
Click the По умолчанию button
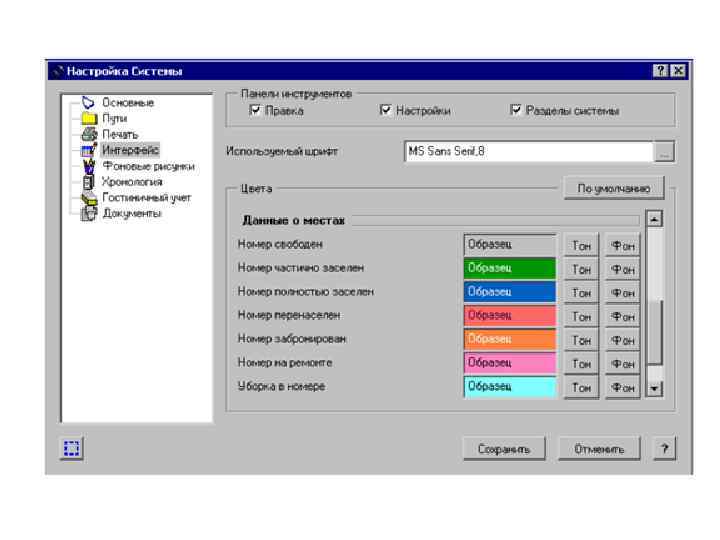(614, 188)
